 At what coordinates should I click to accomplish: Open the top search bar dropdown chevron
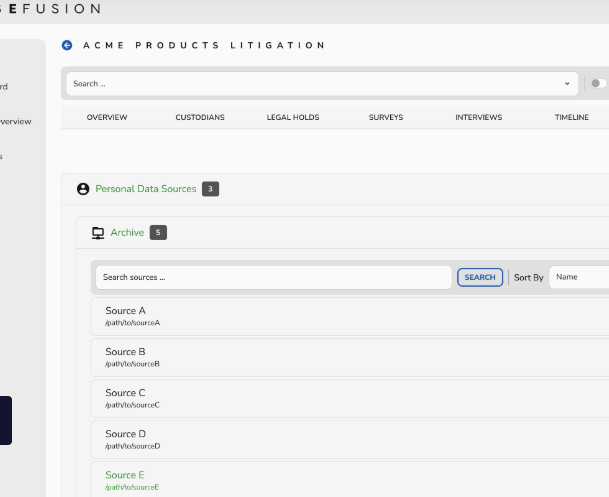(x=567, y=84)
